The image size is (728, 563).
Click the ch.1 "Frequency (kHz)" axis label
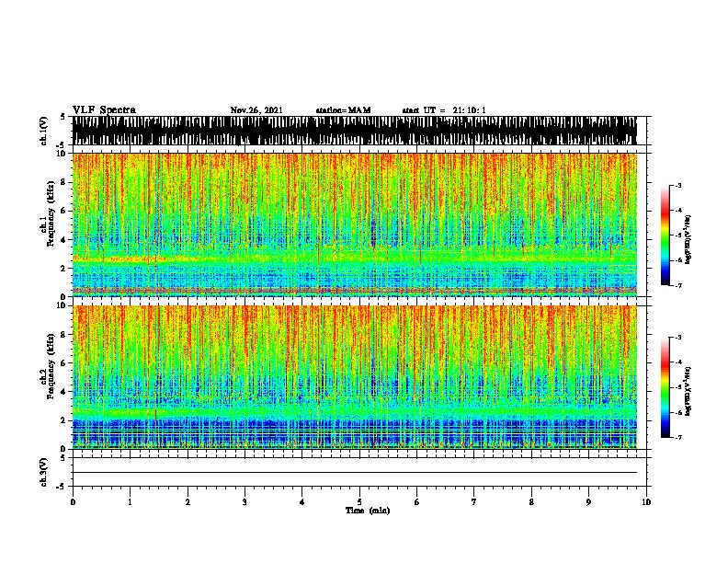(x=51, y=213)
